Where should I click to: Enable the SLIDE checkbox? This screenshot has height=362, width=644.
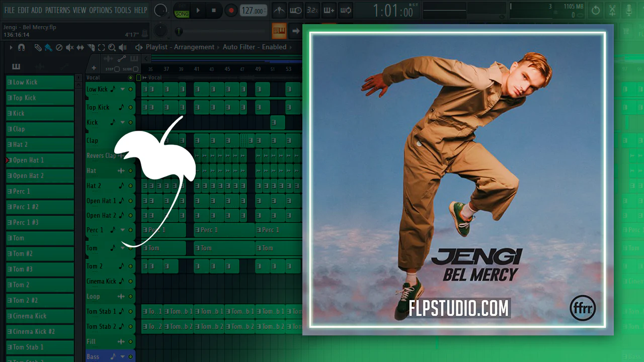tap(135, 69)
